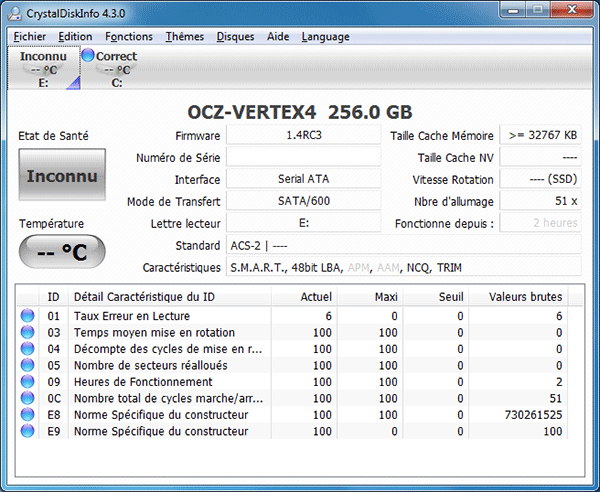Image resolution: width=600 pixels, height=492 pixels.
Task: Click the empty Numéro de Série field
Action: click(x=303, y=157)
